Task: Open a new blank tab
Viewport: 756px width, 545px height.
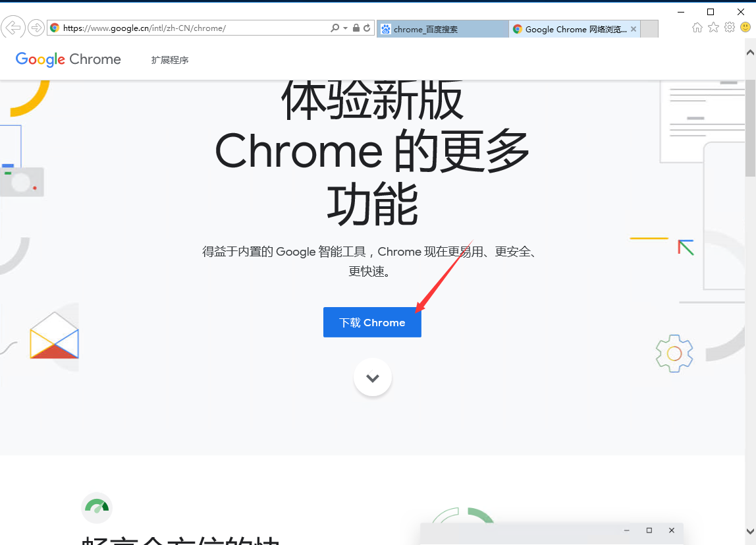Action: point(650,29)
